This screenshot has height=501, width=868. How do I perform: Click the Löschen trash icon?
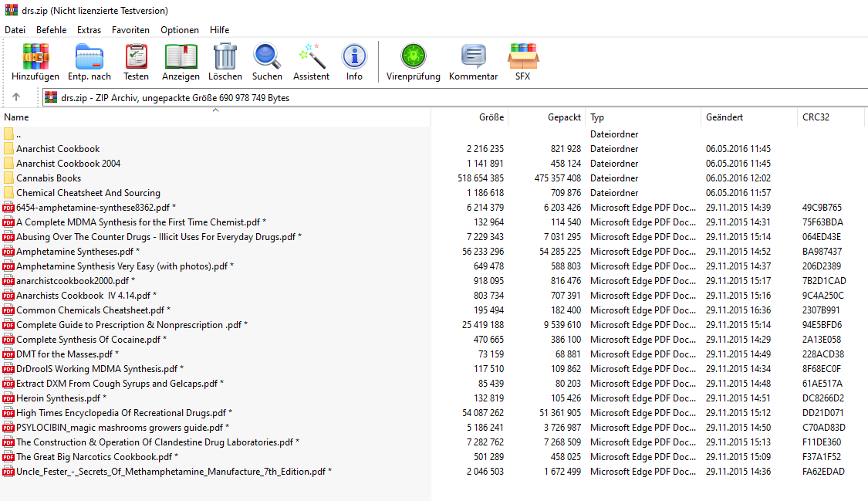(x=225, y=56)
